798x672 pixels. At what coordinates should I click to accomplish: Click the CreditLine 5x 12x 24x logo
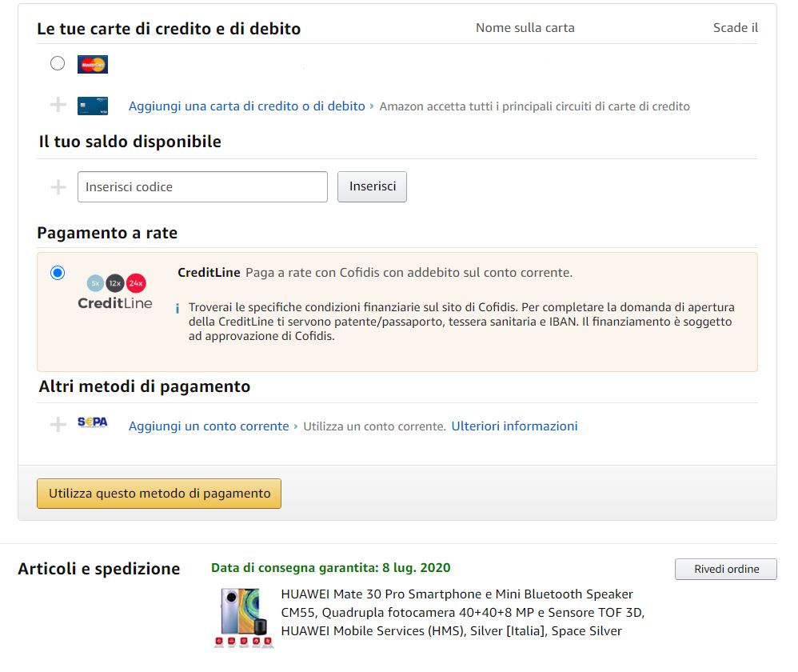click(x=115, y=292)
